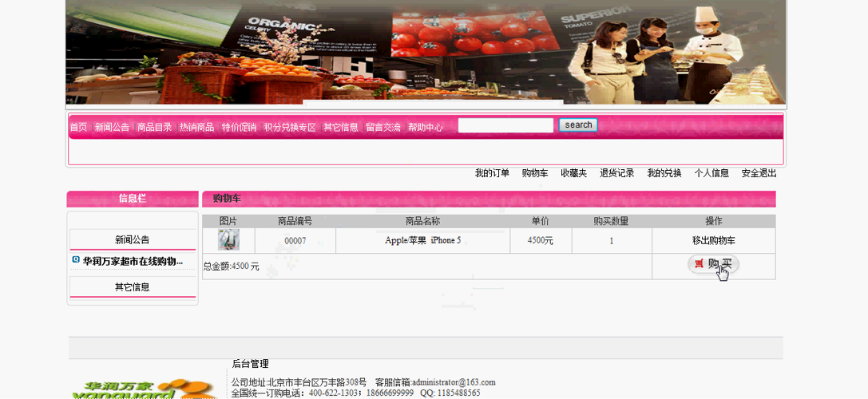Click the supermarket banner image
Viewport: 868px width, 399px height.
click(425, 52)
